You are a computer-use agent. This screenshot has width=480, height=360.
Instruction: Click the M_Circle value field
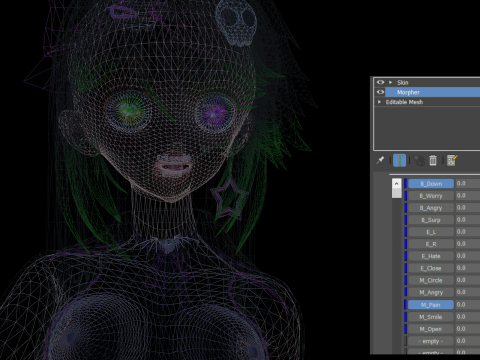(468, 280)
